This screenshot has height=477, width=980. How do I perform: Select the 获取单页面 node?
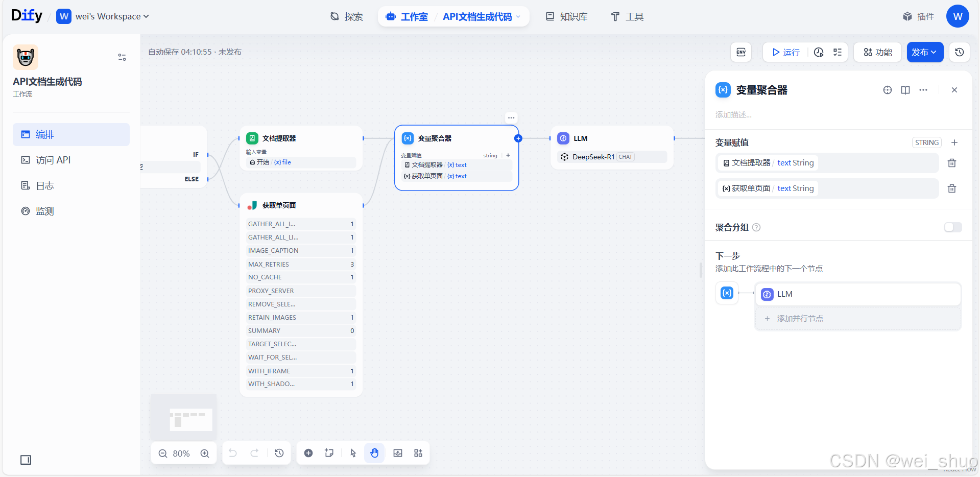(301, 295)
